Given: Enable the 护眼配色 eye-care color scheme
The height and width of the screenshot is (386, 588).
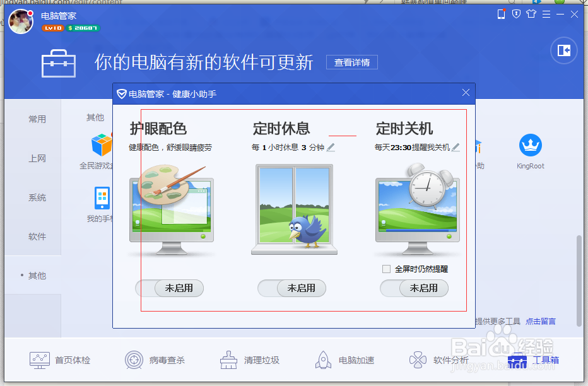Looking at the screenshot, I should (x=169, y=288).
